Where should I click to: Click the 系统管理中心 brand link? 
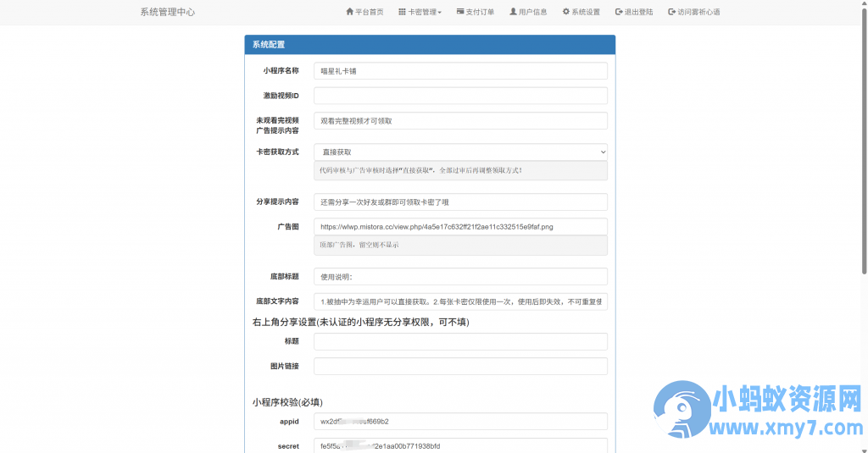pos(168,12)
